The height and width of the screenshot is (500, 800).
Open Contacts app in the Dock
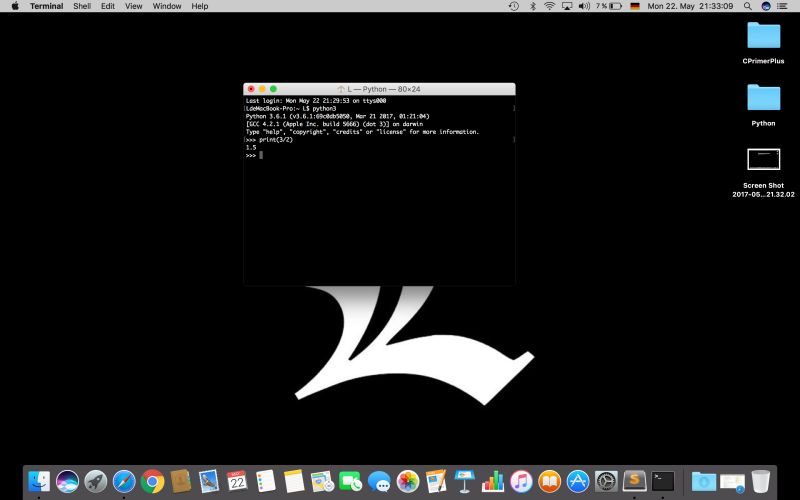click(x=181, y=481)
